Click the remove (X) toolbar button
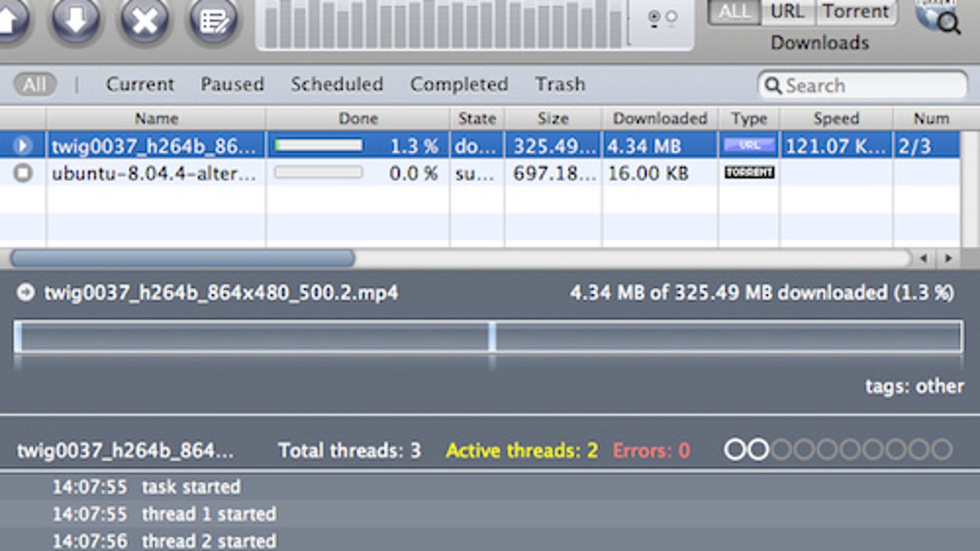The image size is (980, 551). click(145, 20)
